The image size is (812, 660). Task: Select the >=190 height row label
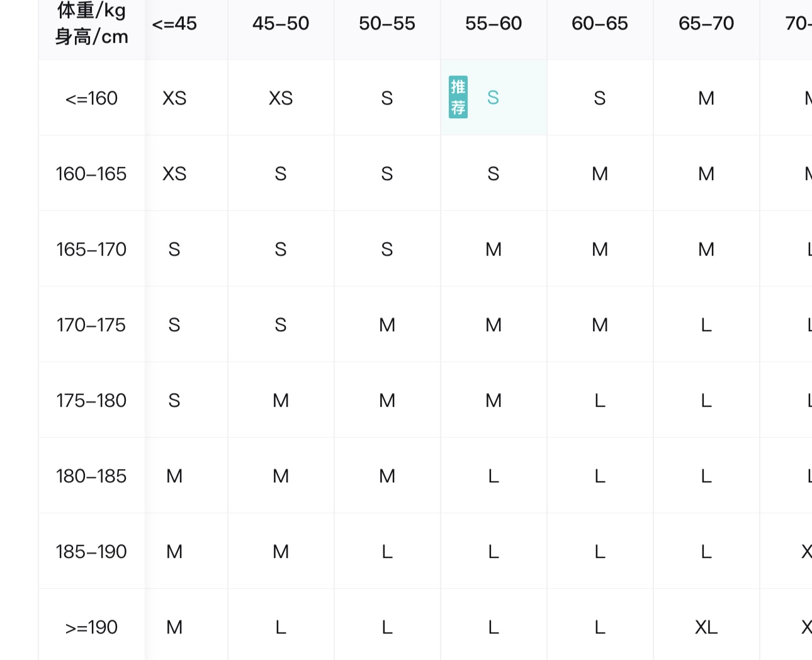[92, 627]
